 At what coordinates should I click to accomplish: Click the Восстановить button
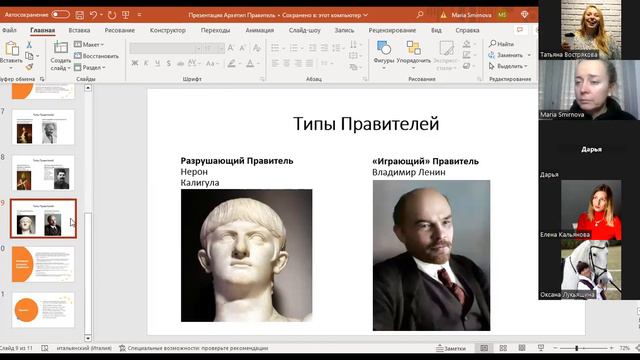click(x=96, y=56)
